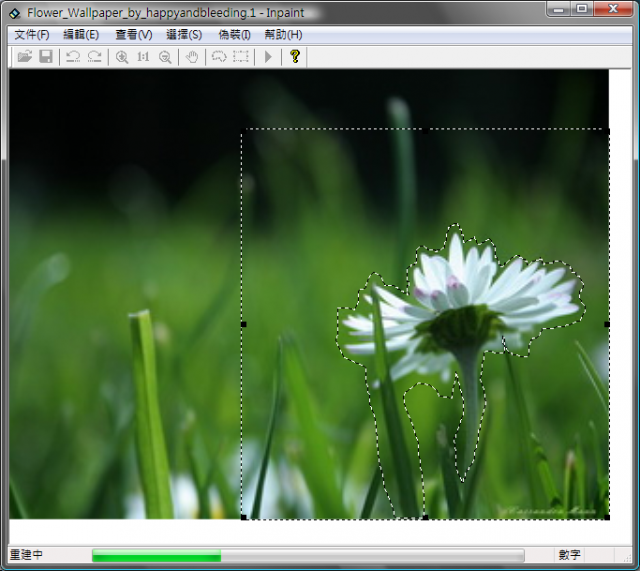Open the 查看(V) menu
This screenshot has width=640, height=571.
(x=133, y=34)
